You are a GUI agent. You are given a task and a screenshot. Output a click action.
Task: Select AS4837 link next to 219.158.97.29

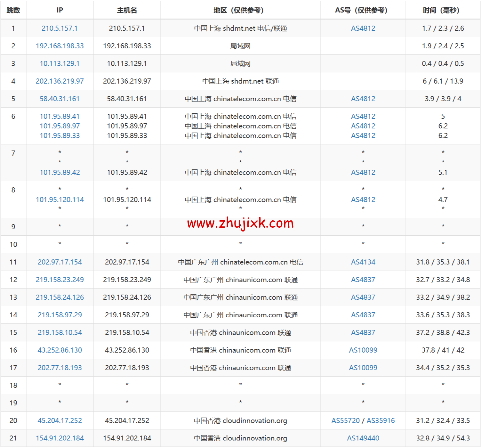[x=363, y=315]
